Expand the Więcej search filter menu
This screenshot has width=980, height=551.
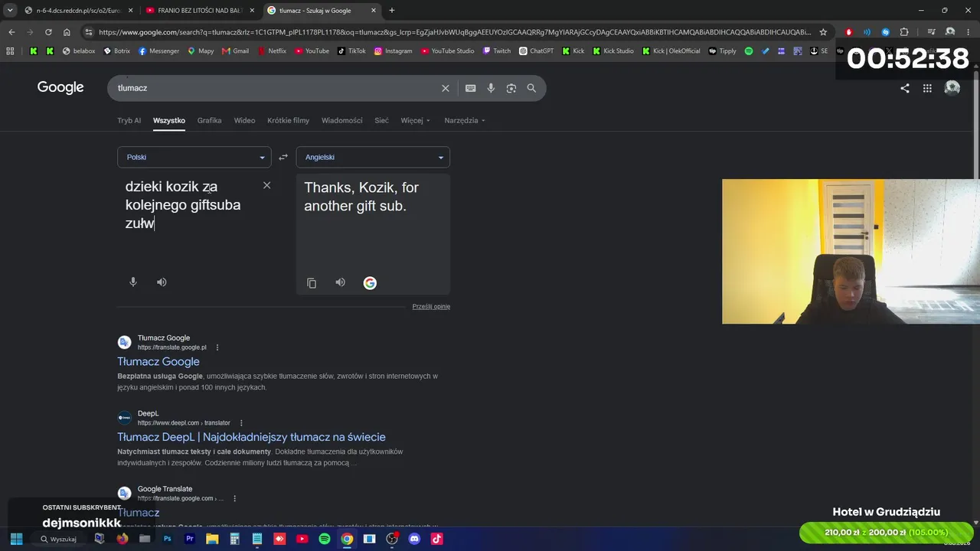pos(415,121)
